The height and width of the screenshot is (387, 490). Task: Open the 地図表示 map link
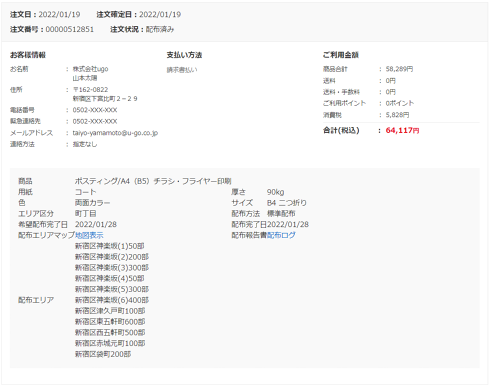(89, 235)
